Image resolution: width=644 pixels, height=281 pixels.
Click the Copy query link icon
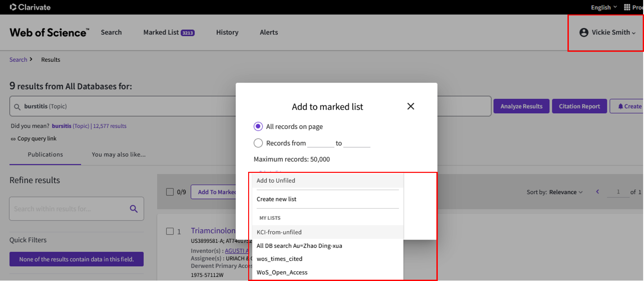click(13, 139)
